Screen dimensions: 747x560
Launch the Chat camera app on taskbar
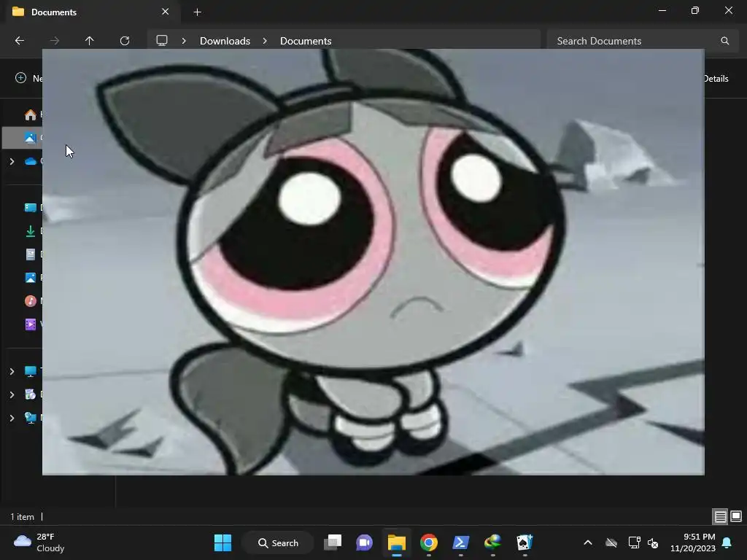coord(365,542)
